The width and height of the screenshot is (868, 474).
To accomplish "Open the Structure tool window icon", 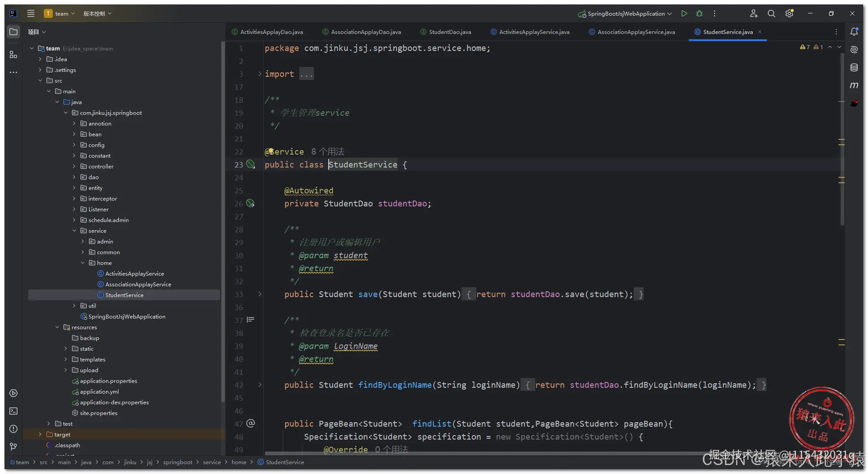I will click(x=13, y=55).
